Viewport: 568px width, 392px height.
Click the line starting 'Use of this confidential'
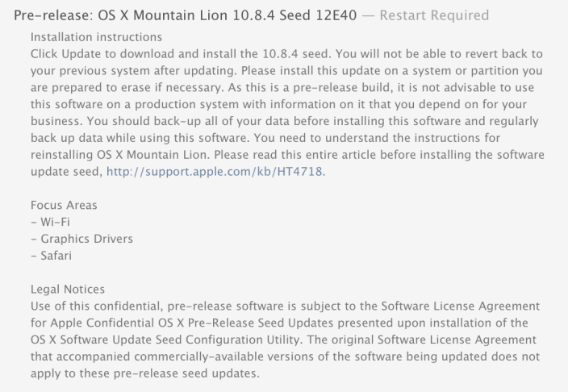(x=285, y=307)
